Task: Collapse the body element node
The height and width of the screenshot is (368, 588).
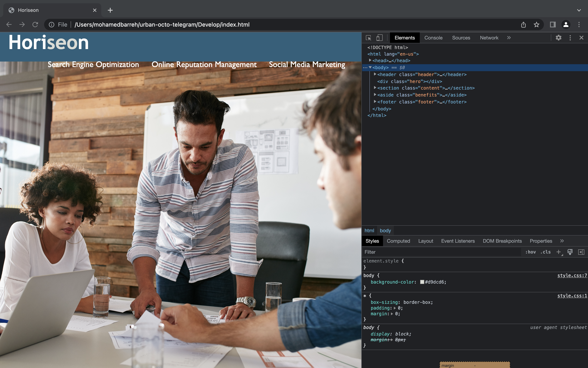Action: (370, 67)
